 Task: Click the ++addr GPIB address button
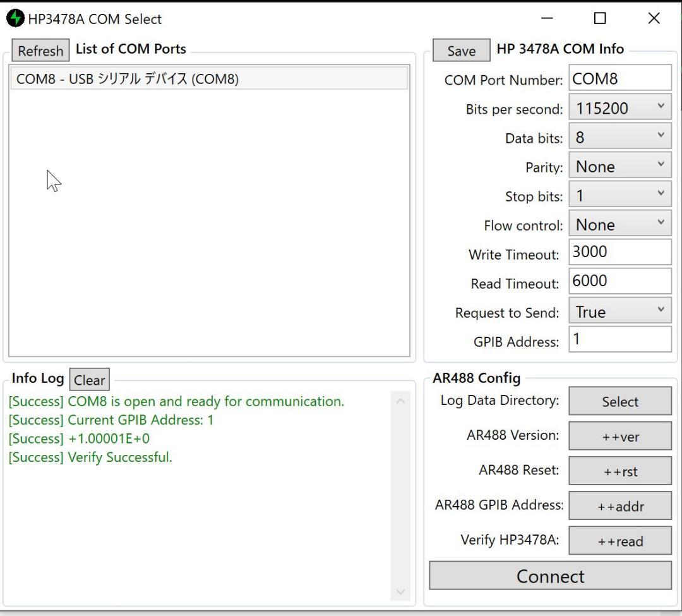click(x=619, y=506)
